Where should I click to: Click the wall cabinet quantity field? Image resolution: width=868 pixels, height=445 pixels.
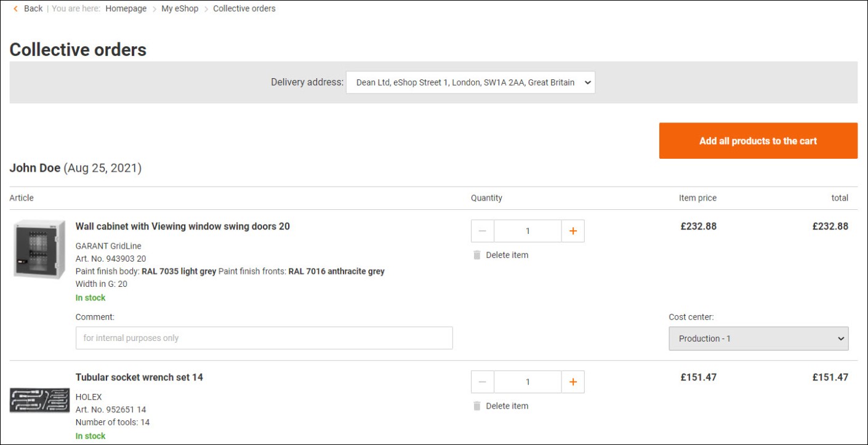pos(528,231)
